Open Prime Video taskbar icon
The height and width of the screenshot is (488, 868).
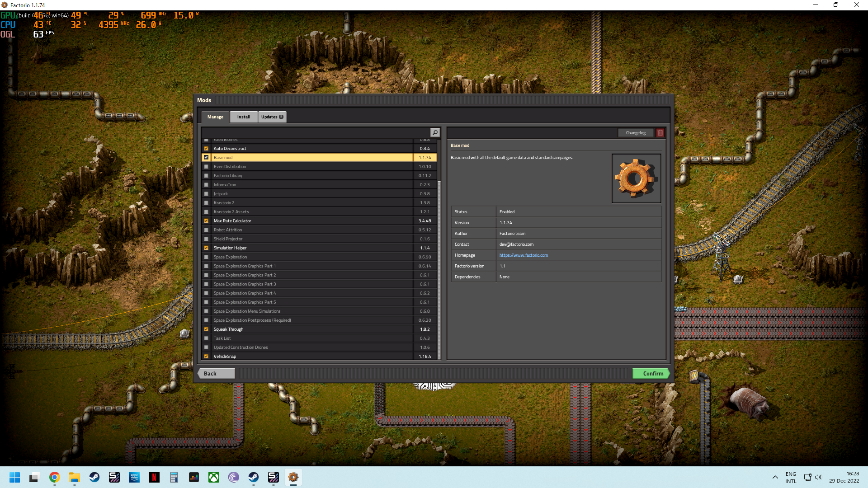coord(134,477)
